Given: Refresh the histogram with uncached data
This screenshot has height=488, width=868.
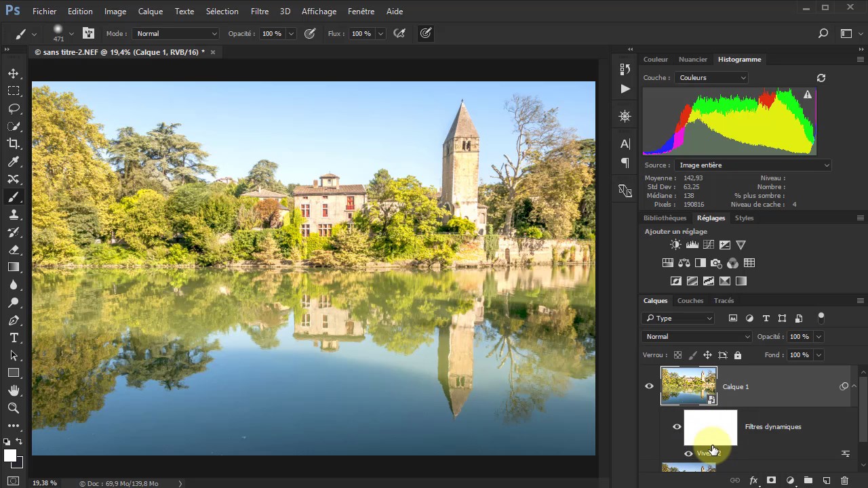Looking at the screenshot, I should pyautogui.click(x=821, y=78).
